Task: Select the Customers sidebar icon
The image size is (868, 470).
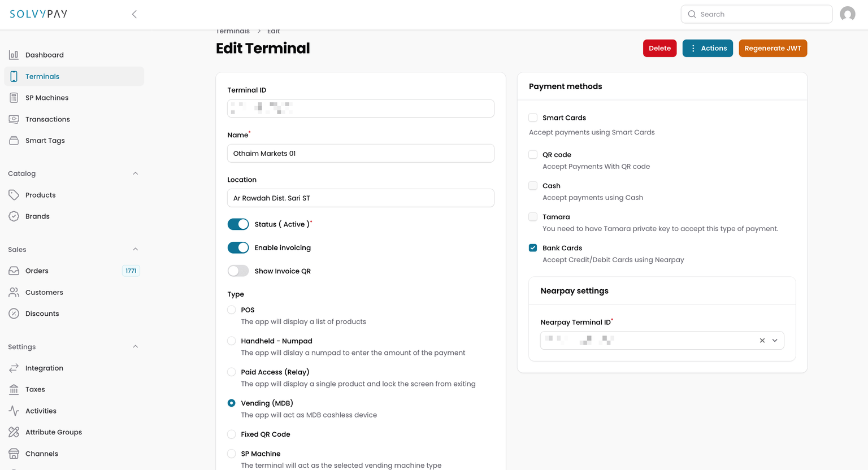Action: pos(13,292)
